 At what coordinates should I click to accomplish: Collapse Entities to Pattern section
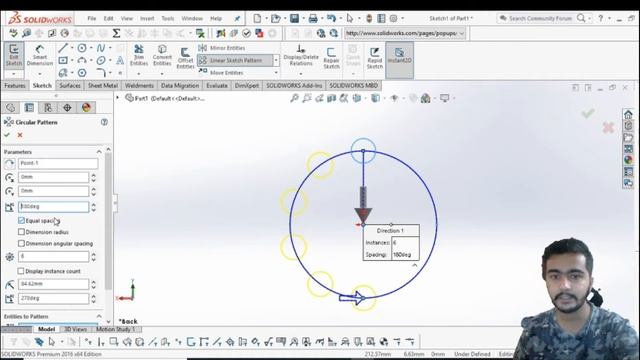99,316
